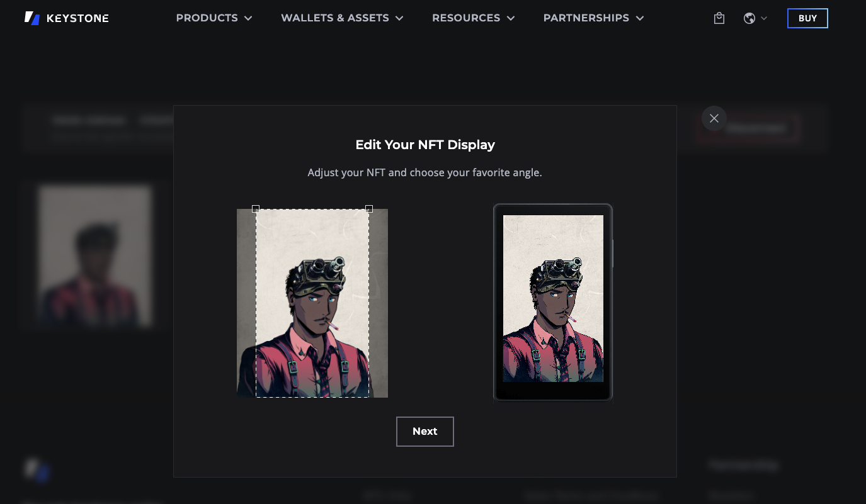
Task: Click the top-left crop handle square
Action: point(256,209)
